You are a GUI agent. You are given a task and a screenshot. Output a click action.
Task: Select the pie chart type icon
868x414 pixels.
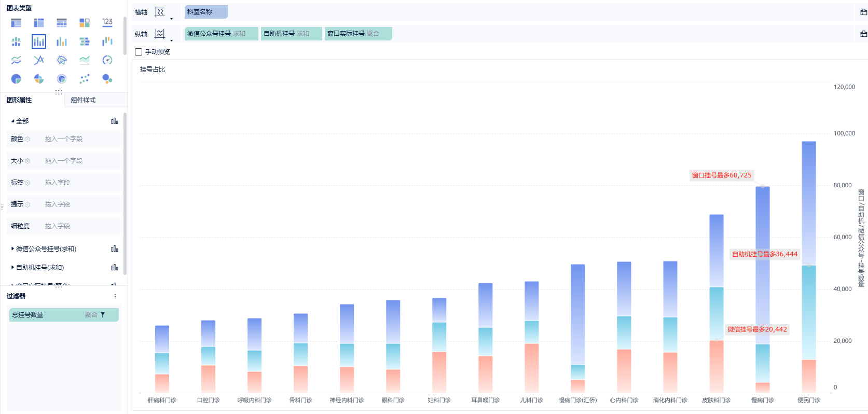click(x=16, y=79)
